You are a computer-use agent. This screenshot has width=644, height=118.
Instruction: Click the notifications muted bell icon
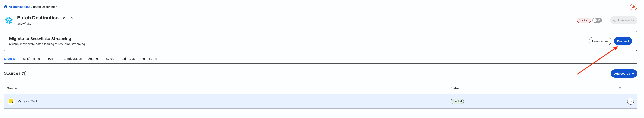tap(633, 7)
